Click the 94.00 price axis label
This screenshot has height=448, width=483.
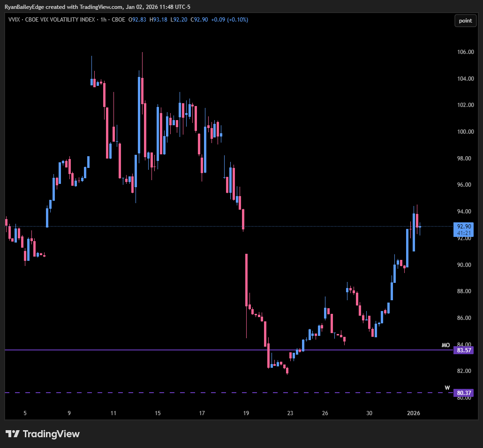point(464,212)
